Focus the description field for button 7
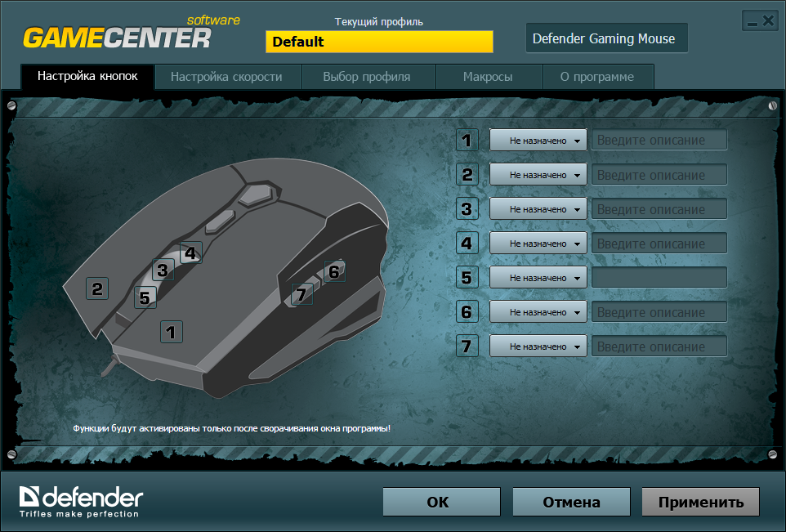The height and width of the screenshot is (532, 786). (659, 346)
